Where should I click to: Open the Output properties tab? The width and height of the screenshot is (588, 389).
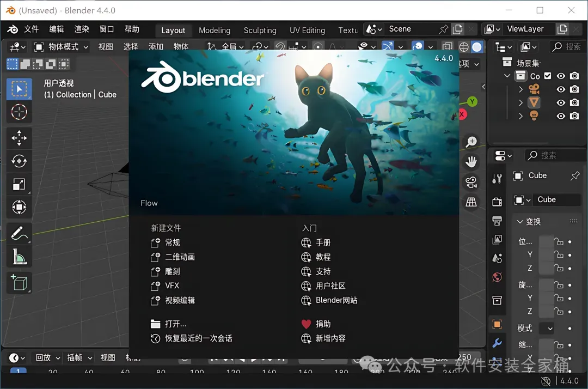click(497, 221)
